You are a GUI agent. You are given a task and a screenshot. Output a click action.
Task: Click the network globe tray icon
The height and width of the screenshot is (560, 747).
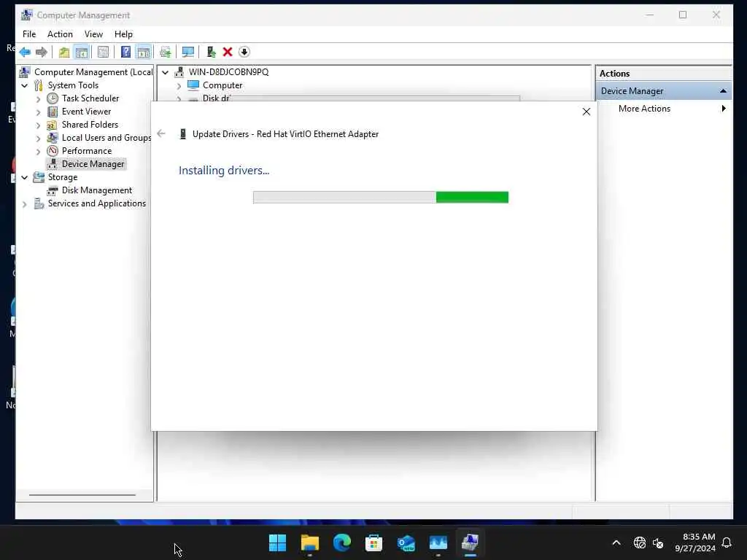(639, 542)
